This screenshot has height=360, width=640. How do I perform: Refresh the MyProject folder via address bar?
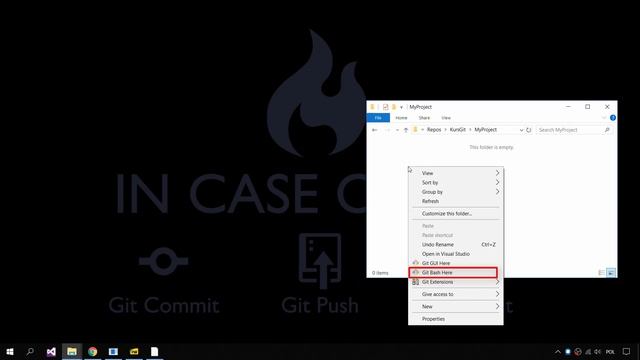coord(529,130)
